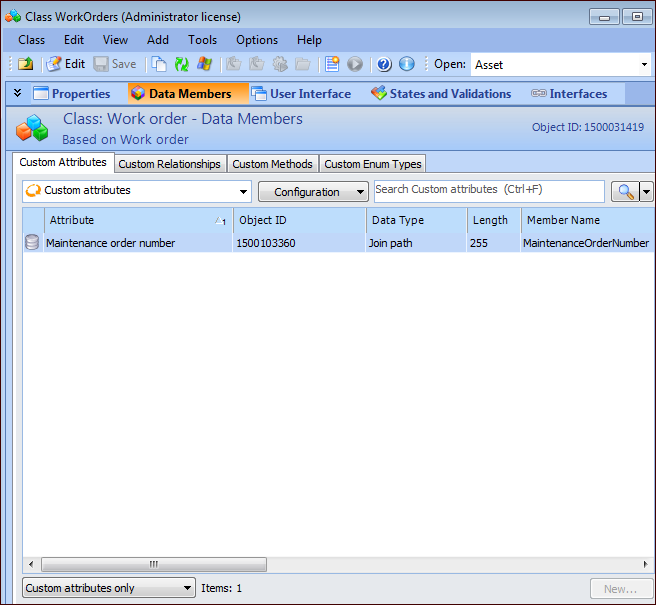Viewport: 656px width, 605px height.
Task: Click the Search Custom attributes field
Action: click(489, 191)
